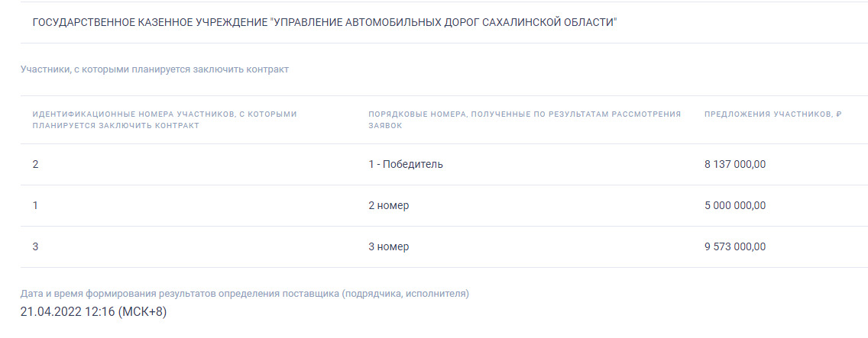Image resolution: width=868 pixels, height=338 pixels.
Task: Click the "Порядковые номера" column header
Action: click(x=524, y=120)
